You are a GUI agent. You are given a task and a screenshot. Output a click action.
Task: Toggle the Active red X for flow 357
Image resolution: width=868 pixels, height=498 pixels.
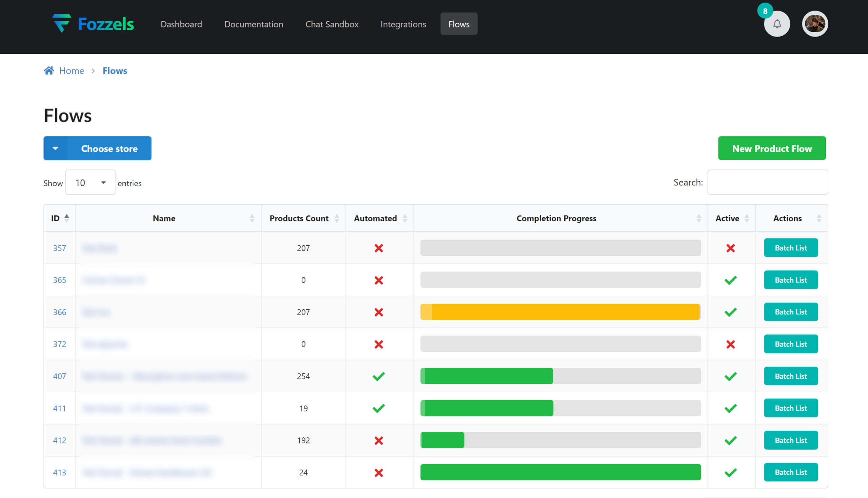click(x=730, y=248)
